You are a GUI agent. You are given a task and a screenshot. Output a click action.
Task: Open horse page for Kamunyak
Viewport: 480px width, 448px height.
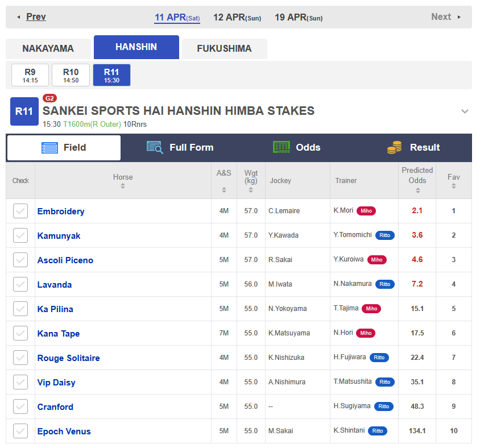coord(59,236)
